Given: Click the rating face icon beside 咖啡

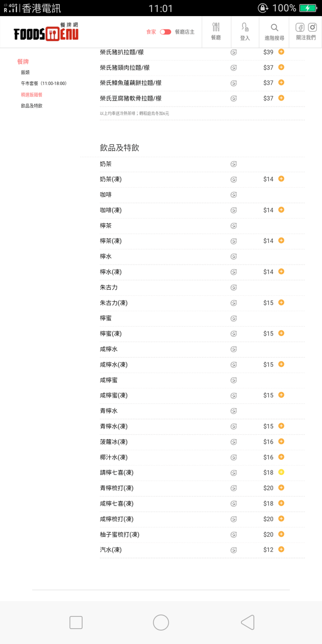Looking at the screenshot, I should pyautogui.click(x=233, y=195).
